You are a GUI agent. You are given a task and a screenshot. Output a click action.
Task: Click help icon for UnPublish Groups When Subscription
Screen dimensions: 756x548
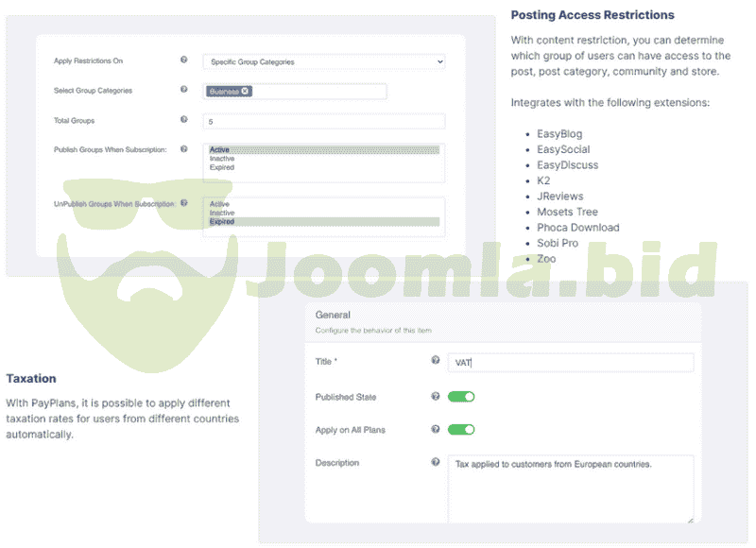coord(184,203)
